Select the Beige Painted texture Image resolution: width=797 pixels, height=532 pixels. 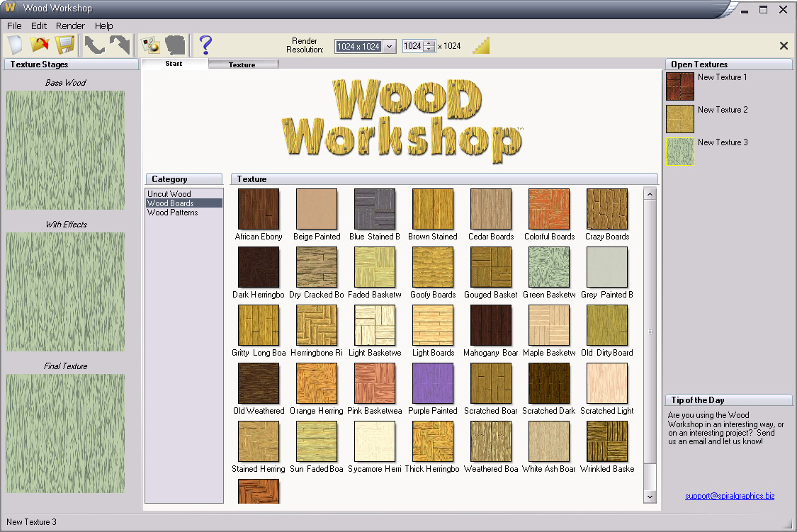coord(317,209)
